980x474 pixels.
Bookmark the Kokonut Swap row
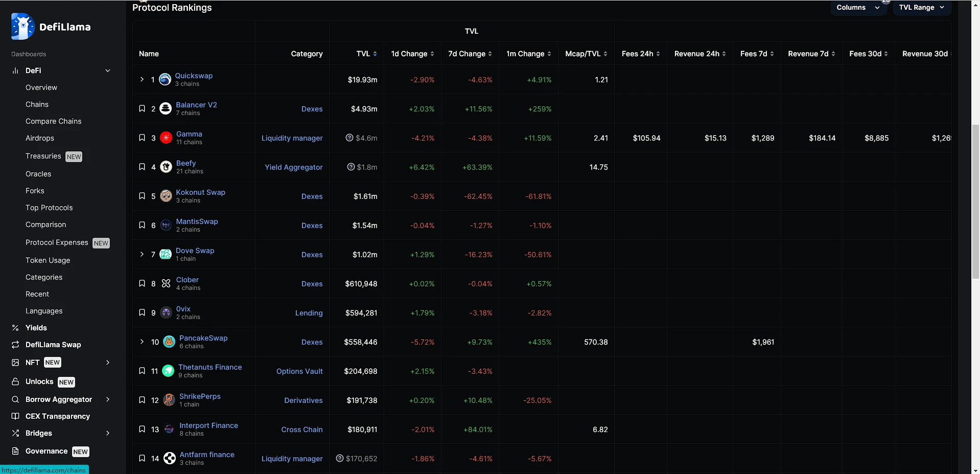coord(142,196)
